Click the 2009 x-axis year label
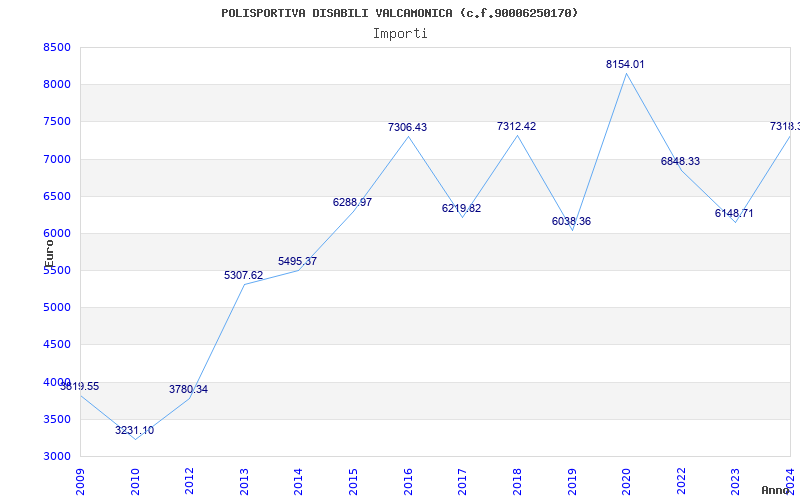800x500 pixels. point(81,481)
